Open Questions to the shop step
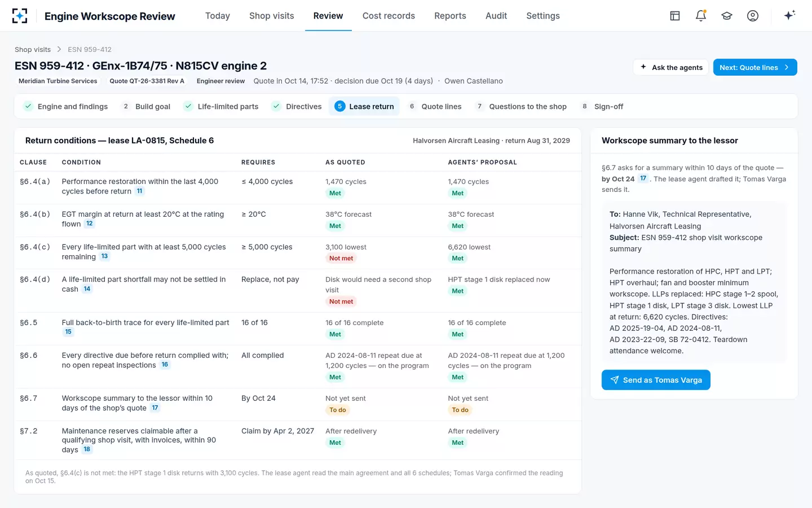Image resolution: width=812 pixels, height=508 pixels. (520, 106)
